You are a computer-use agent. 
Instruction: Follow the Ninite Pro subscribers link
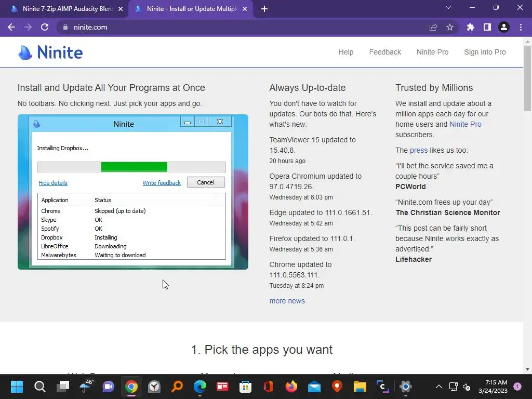coord(465,124)
